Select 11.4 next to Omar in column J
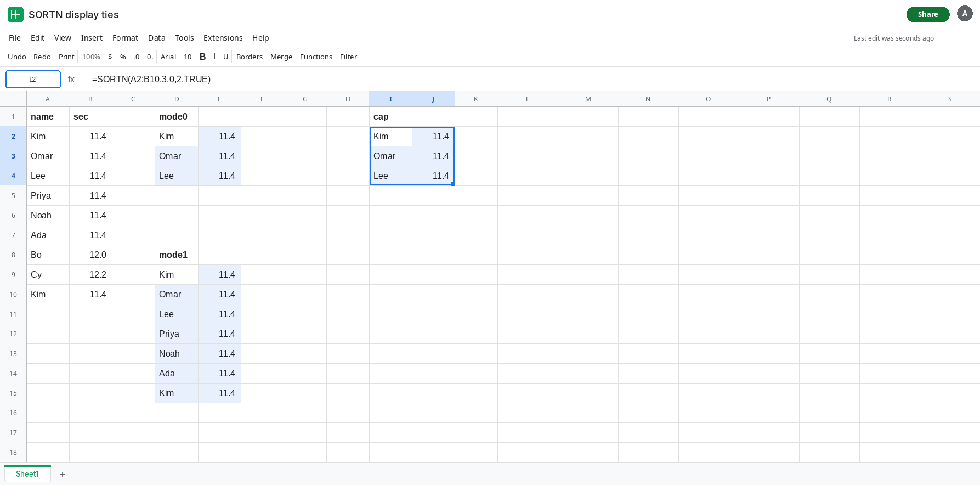980x485 pixels. pos(433,156)
